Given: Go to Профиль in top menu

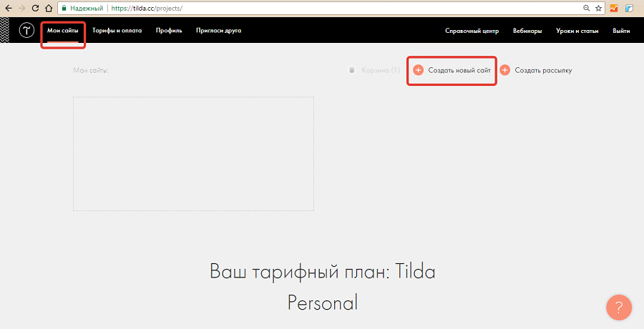Looking at the screenshot, I should 169,30.
